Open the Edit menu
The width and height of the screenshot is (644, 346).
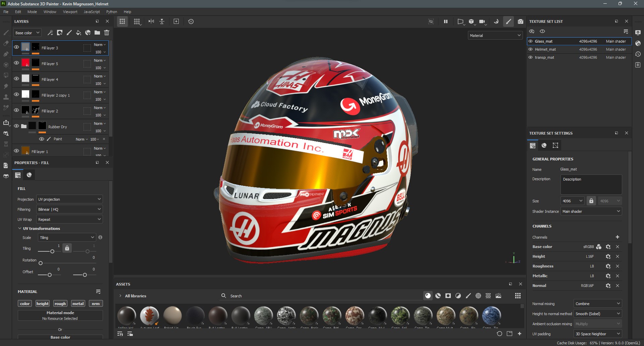tap(18, 12)
